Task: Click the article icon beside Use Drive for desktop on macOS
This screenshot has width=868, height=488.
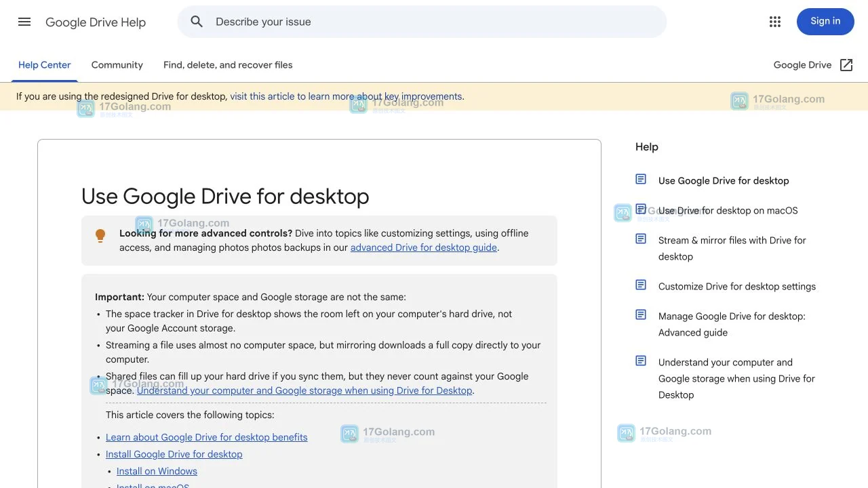Action: (641, 209)
